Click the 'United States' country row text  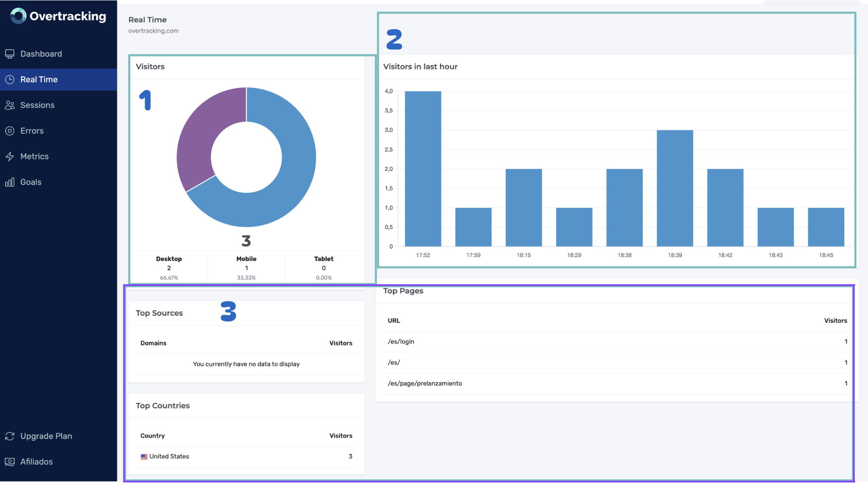[169, 456]
